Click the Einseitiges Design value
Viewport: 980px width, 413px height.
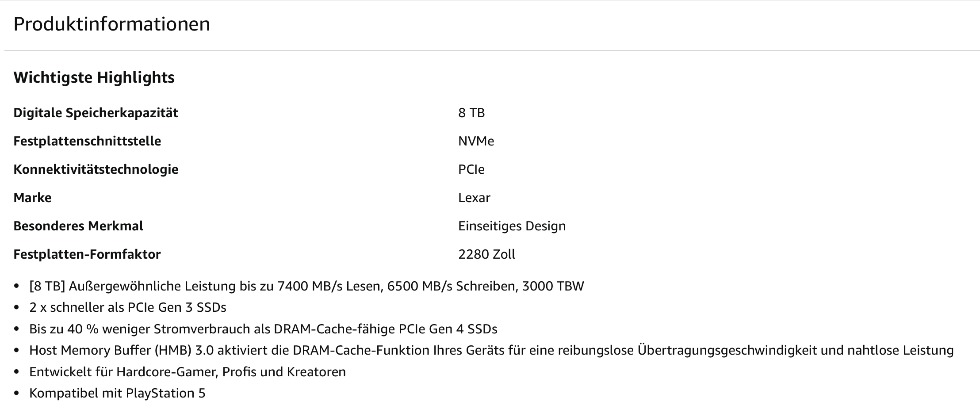tap(512, 226)
